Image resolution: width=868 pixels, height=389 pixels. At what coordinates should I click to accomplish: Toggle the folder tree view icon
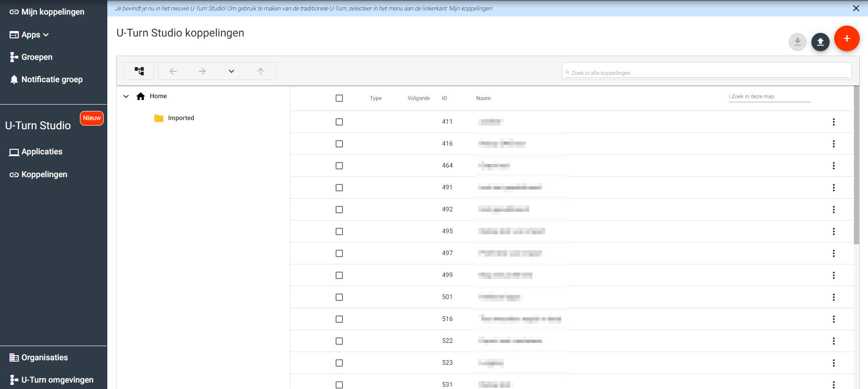pyautogui.click(x=139, y=71)
